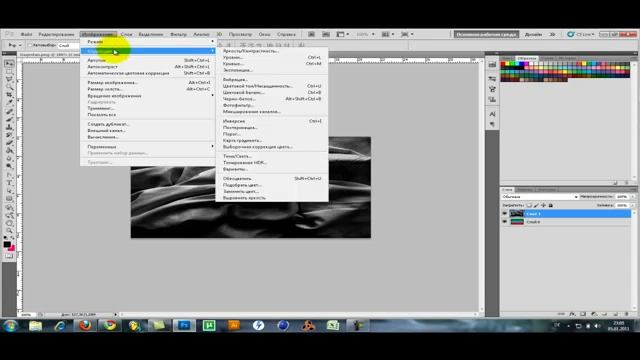Image resolution: width=640 pixels, height=360 pixels.
Task: Select the Rectangle shape tool
Action: [9, 198]
